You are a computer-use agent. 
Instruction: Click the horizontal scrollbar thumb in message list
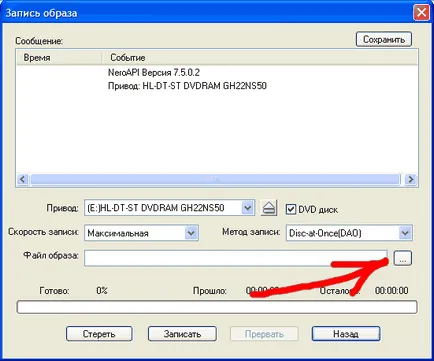(x=215, y=179)
